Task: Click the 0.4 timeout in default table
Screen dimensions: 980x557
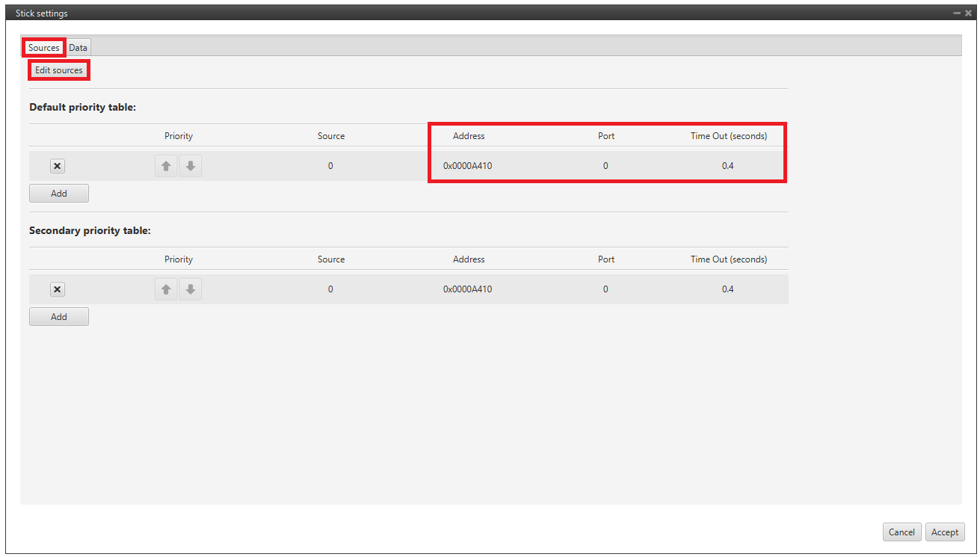Action: coord(727,166)
